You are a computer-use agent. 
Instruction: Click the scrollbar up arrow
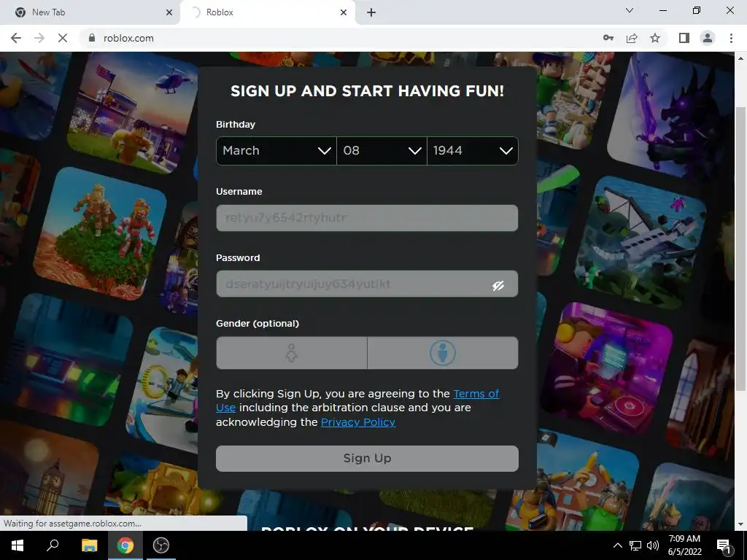click(740, 58)
